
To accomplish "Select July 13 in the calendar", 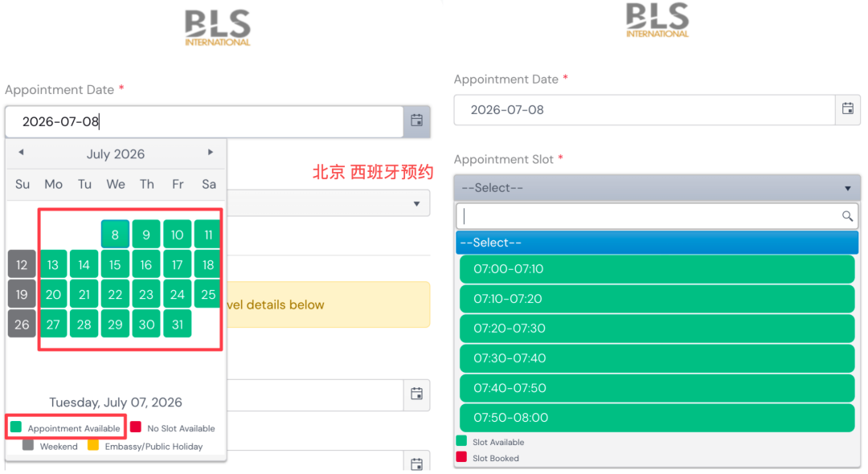I will coord(53,264).
